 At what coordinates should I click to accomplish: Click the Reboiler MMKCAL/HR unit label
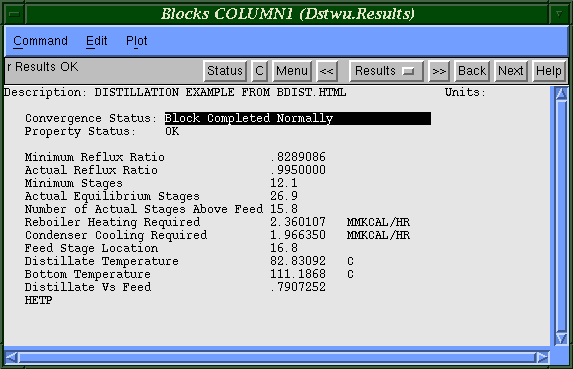click(x=378, y=222)
